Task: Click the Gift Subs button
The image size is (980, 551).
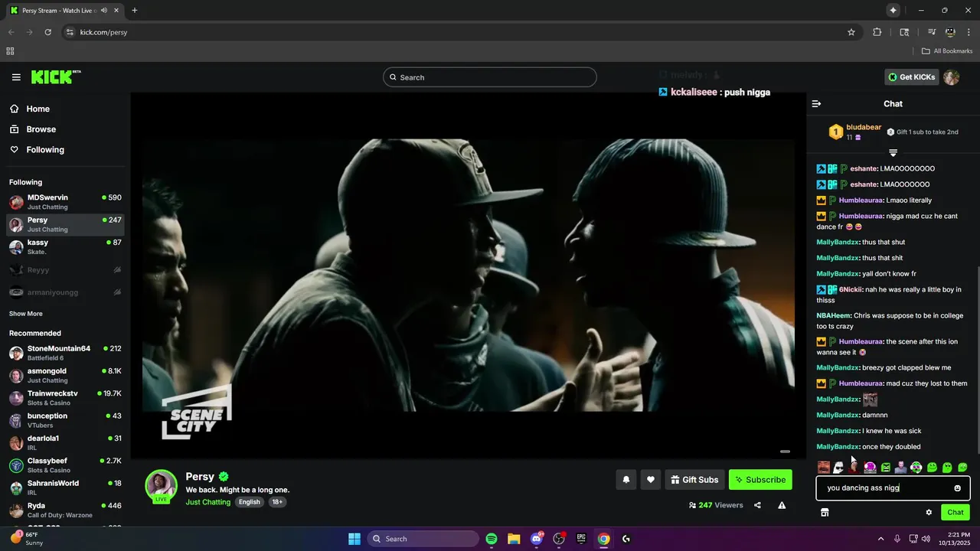Action: (694, 480)
